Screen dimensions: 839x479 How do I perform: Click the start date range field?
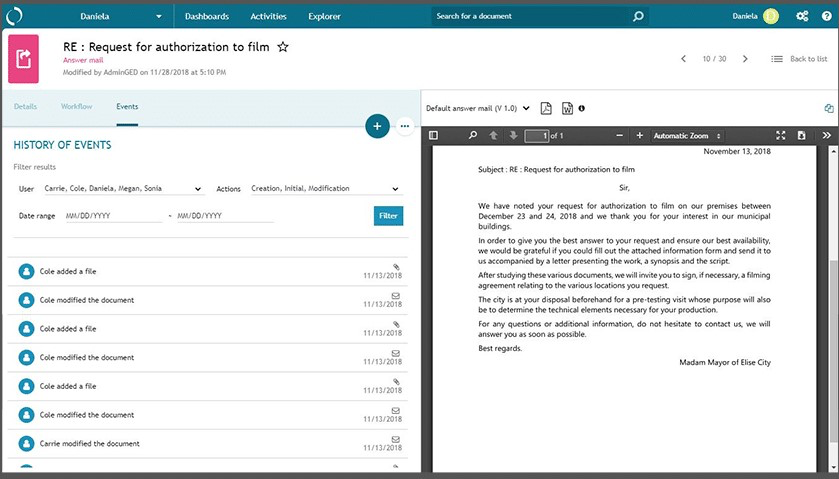click(113, 216)
